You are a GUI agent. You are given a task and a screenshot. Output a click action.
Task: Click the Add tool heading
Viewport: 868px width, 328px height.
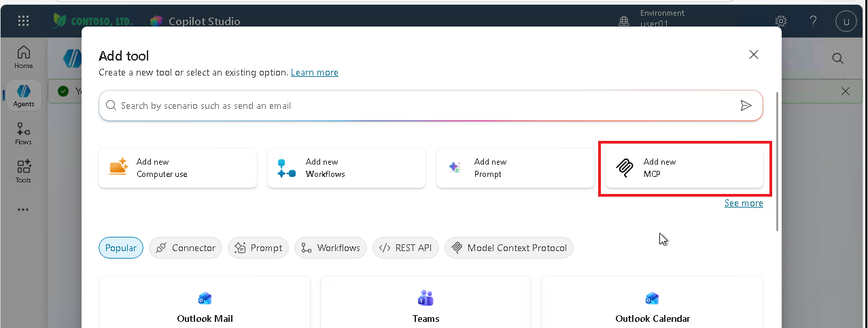point(124,56)
